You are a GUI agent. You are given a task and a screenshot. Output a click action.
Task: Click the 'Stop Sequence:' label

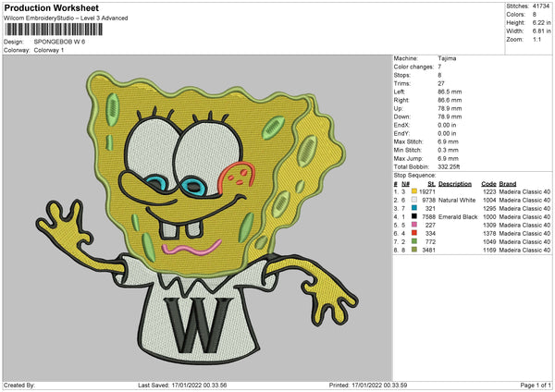coord(414,176)
